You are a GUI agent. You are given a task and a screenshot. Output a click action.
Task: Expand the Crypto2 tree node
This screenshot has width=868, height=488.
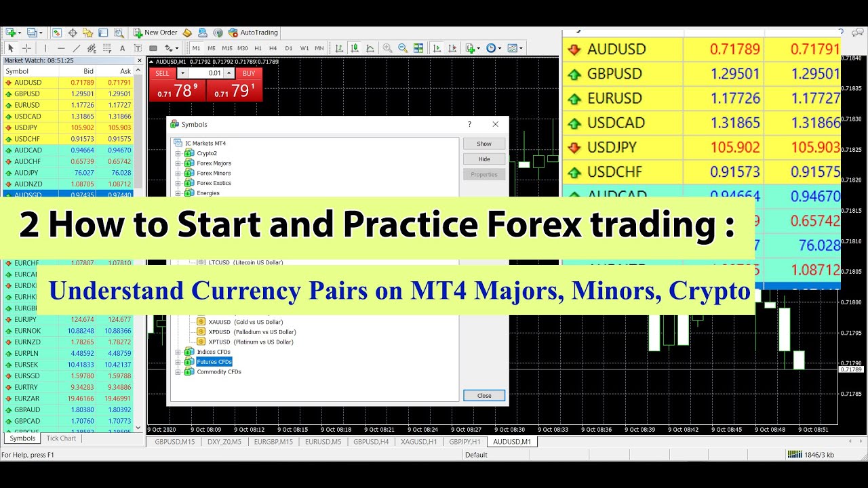click(178, 154)
